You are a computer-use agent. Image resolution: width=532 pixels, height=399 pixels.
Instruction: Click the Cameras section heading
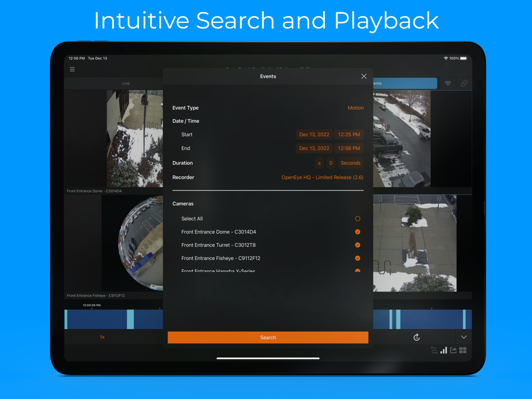pyautogui.click(x=183, y=204)
